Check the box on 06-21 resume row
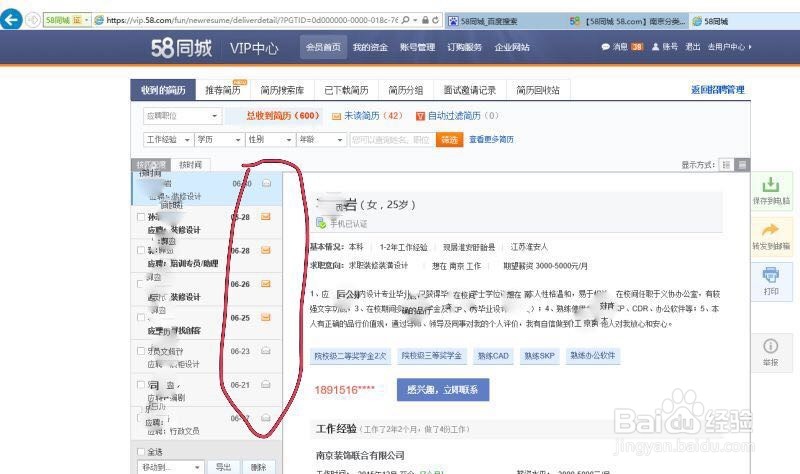Viewport: 800px width, 474px height. click(x=141, y=385)
